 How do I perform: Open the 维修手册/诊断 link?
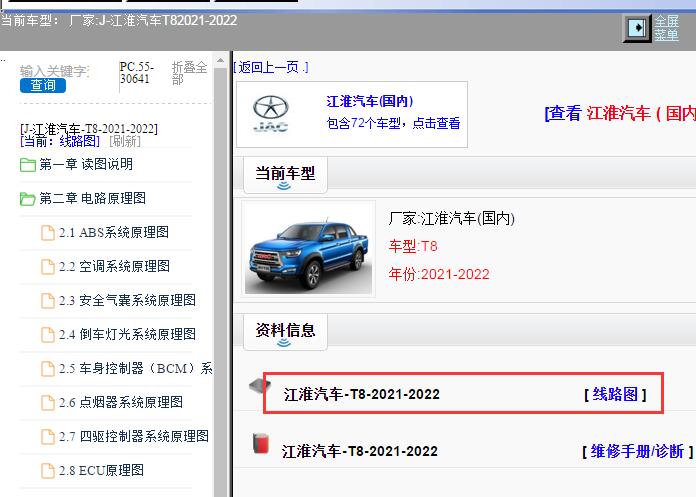click(637, 451)
